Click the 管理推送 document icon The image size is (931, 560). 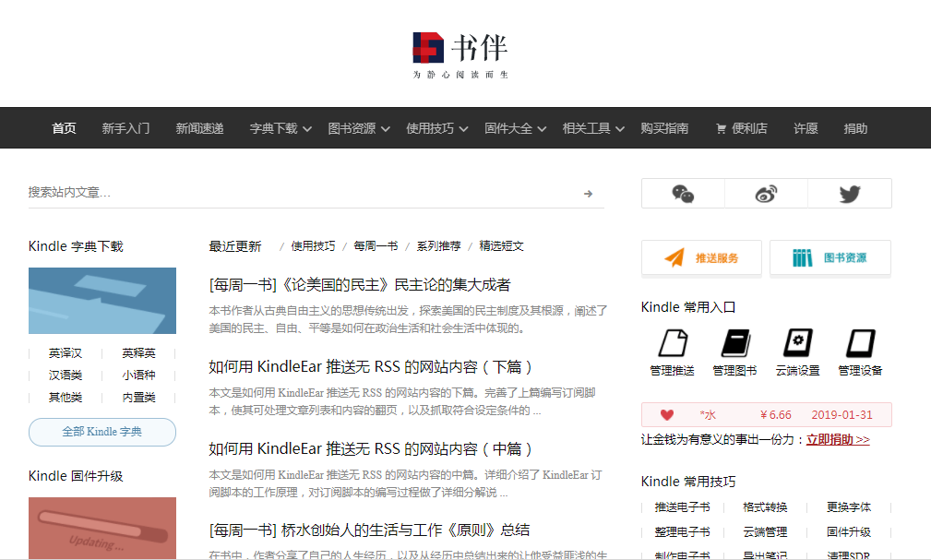pyautogui.click(x=673, y=342)
